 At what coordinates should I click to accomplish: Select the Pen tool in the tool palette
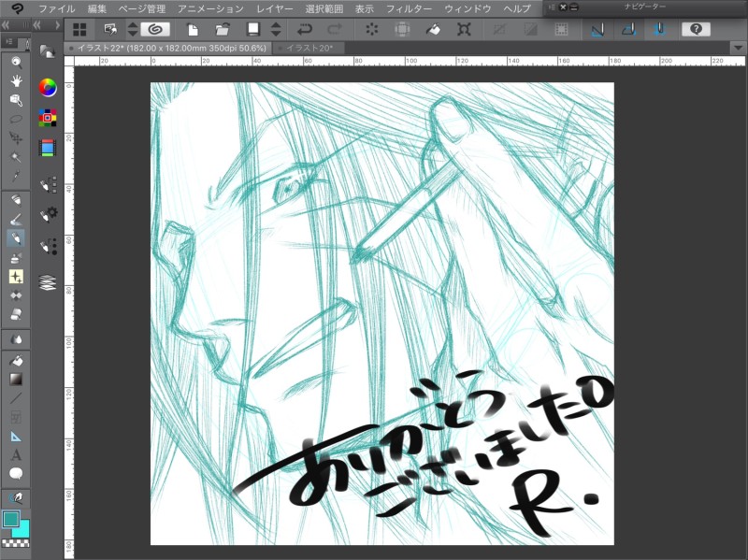[16, 200]
